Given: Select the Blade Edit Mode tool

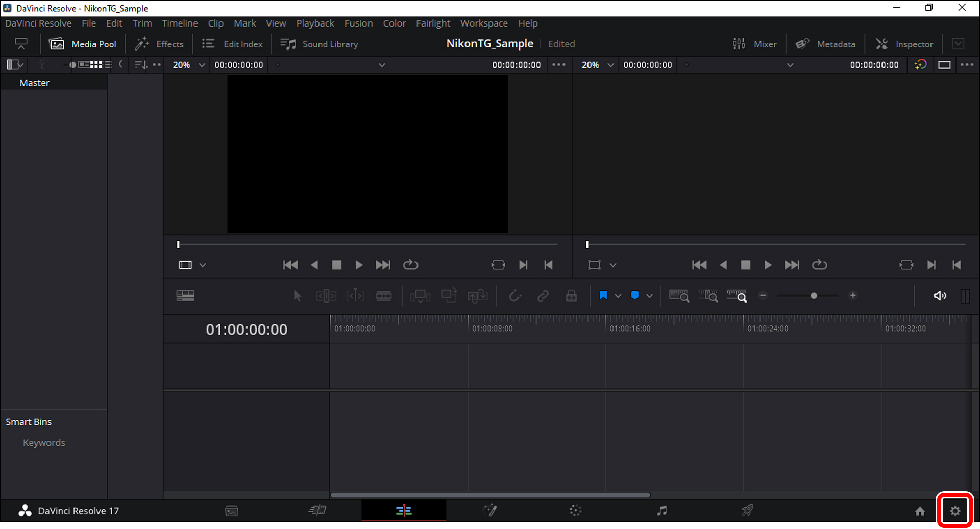Looking at the screenshot, I should (x=384, y=296).
